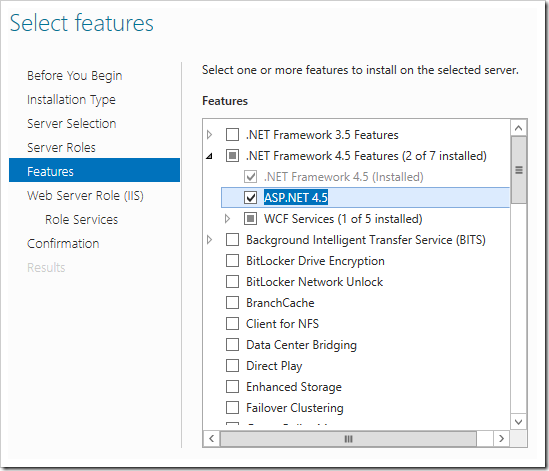549x471 pixels.
Task: Click the horizontal scrollbar left arrow
Action: pos(211,438)
